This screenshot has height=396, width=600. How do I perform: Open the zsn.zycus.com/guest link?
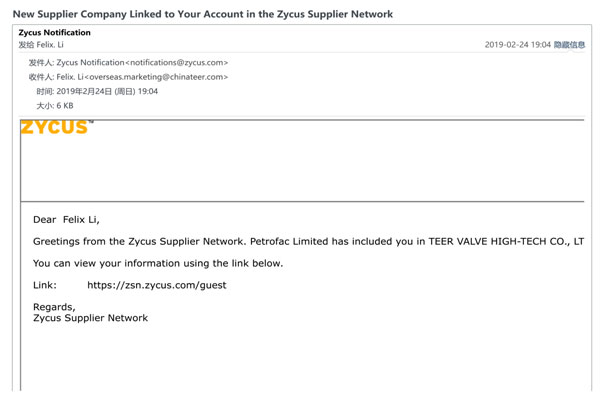[157, 285]
